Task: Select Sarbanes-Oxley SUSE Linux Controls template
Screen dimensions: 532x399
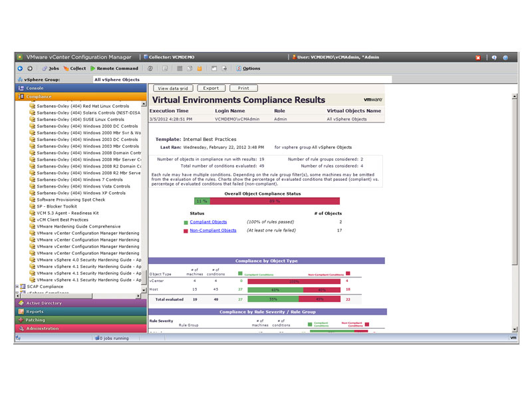Action: tap(80, 120)
